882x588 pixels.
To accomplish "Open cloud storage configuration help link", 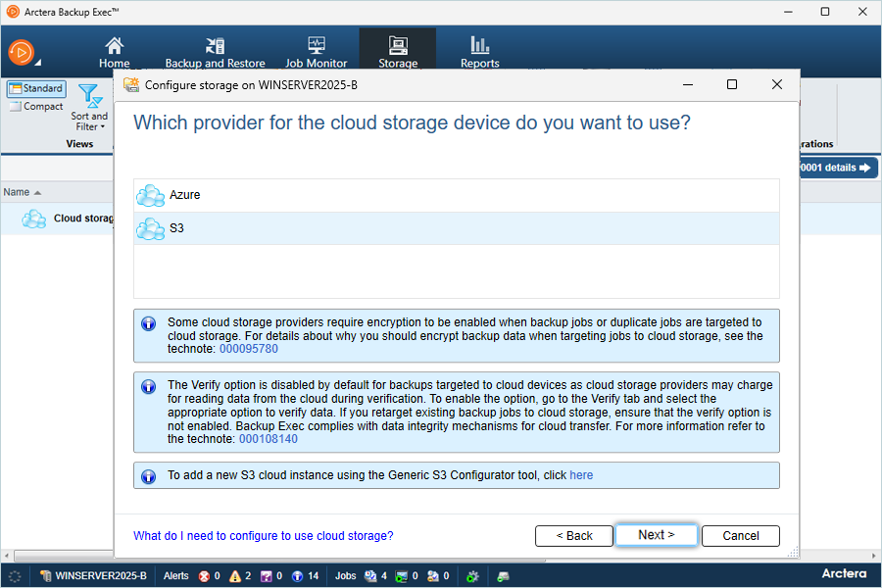I will click(x=263, y=536).
